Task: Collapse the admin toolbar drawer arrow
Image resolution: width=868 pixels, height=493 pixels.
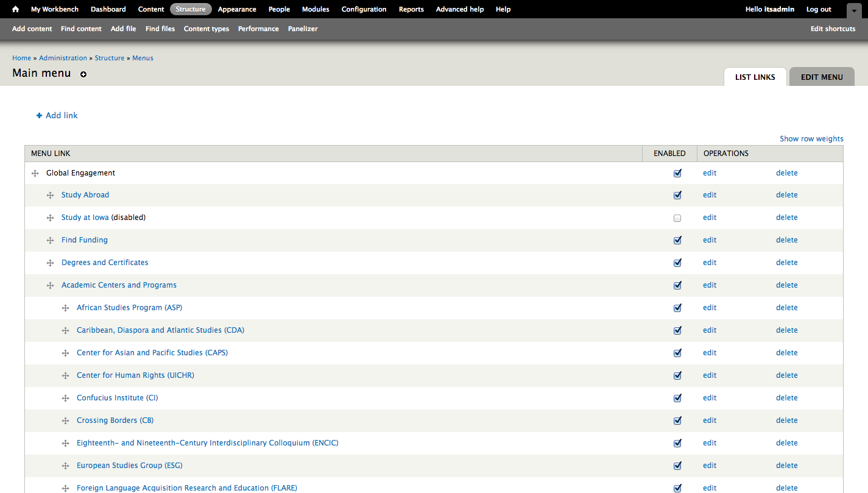Action: pos(855,10)
